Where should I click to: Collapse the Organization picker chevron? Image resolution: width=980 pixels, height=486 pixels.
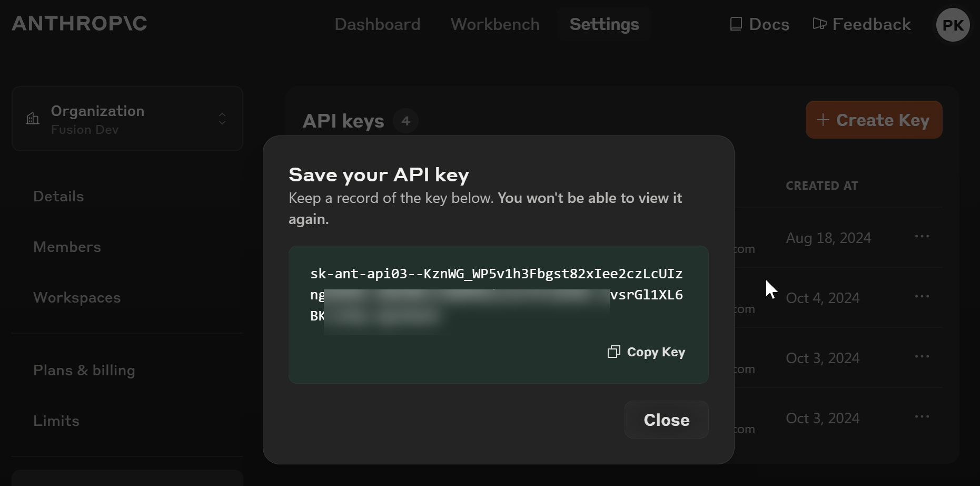tap(222, 119)
